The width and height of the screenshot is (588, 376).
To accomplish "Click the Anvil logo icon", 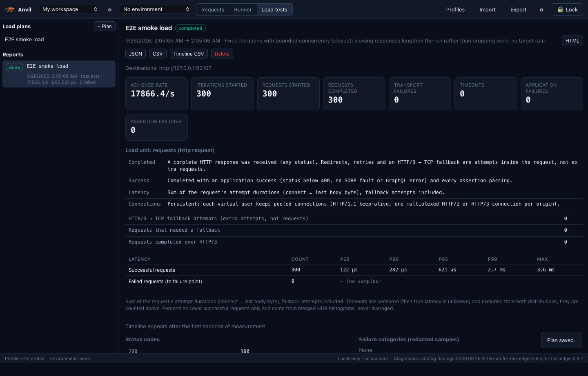I will 10,9.
